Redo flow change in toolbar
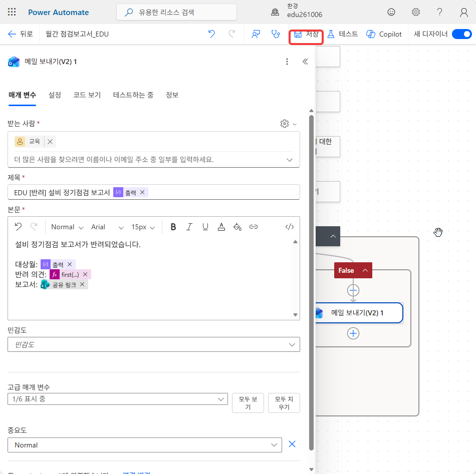Image resolution: width=476 pixels, height=474 pixels. [232, 34]
